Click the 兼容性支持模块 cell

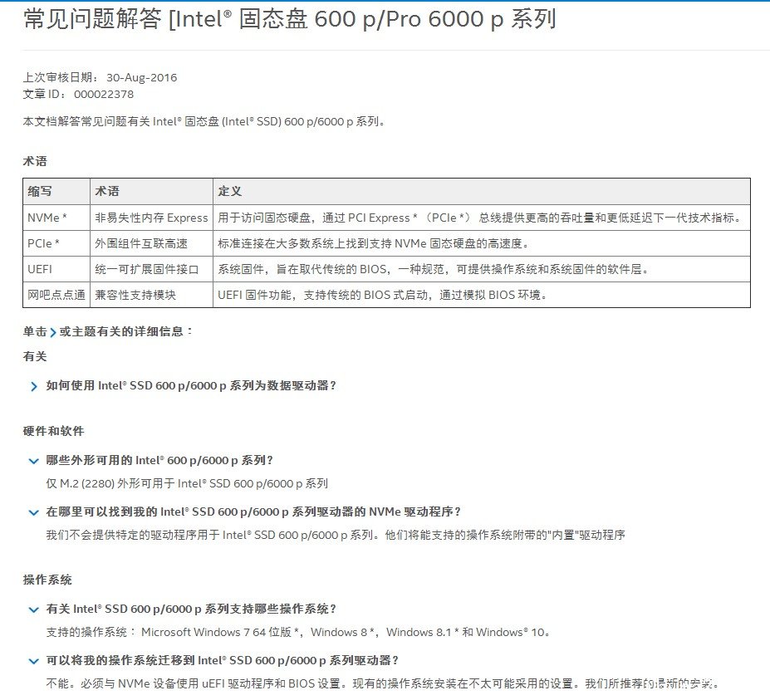[x=151, y=295]
